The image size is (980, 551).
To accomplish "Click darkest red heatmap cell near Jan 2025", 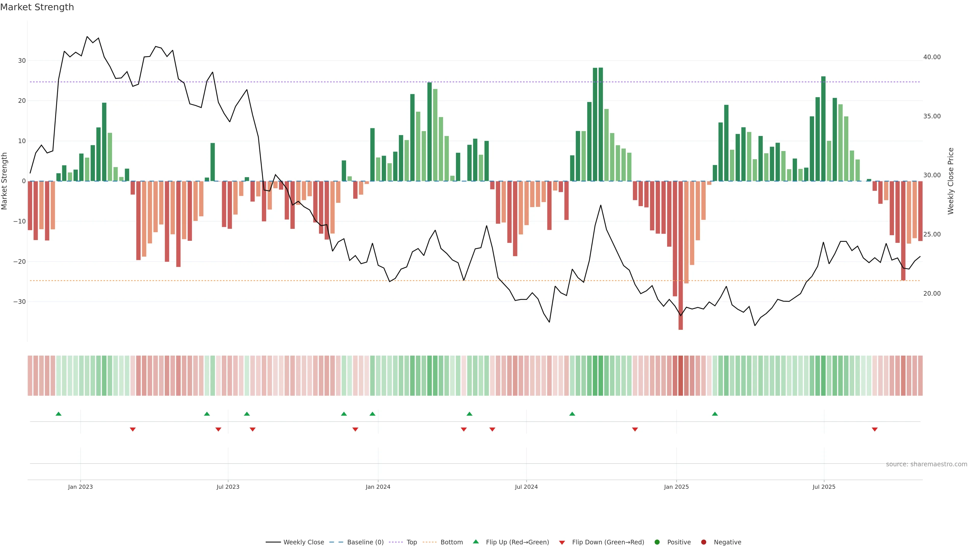I will [x=681, y=376].
